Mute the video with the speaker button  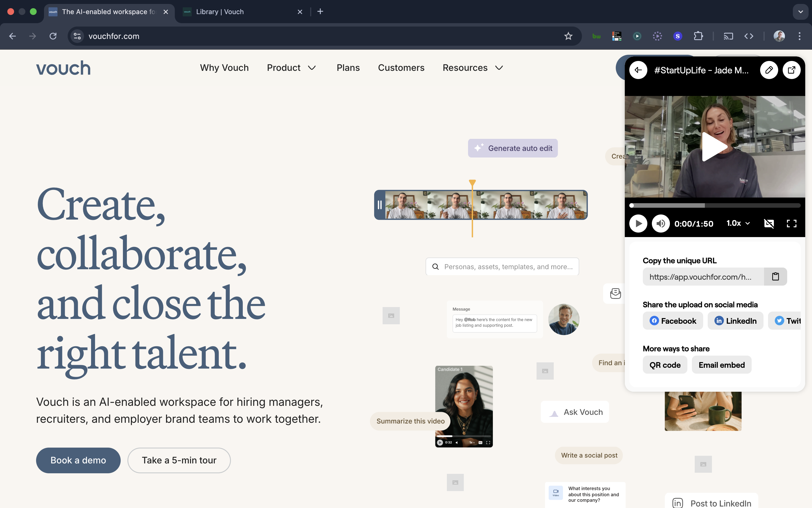click(661, 224)
